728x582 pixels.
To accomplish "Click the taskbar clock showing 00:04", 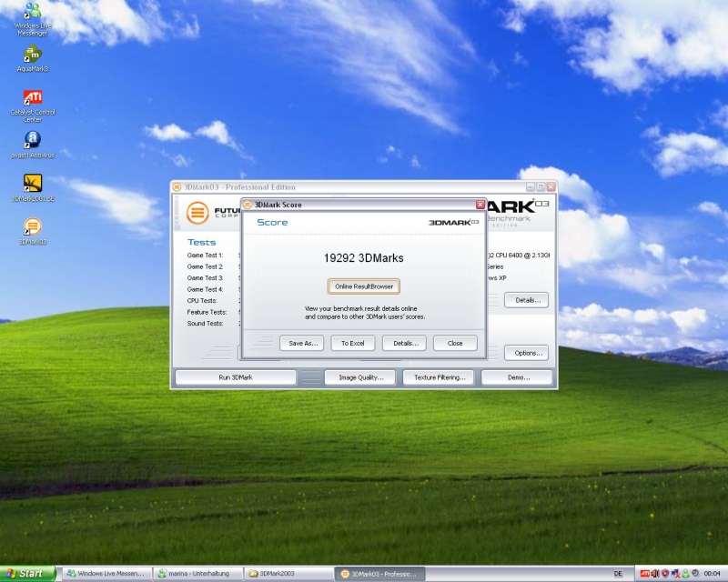I will [x=712, y=574].
